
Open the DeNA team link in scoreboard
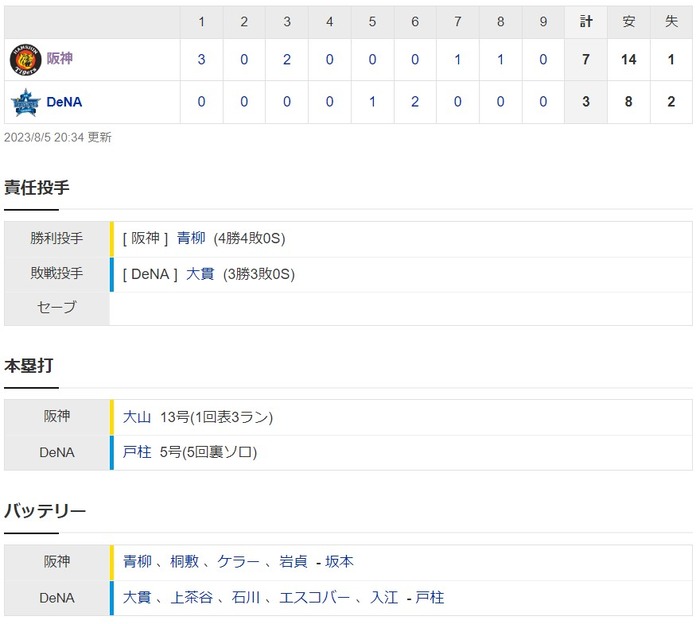pyautogui.click(x=64, y=102)
